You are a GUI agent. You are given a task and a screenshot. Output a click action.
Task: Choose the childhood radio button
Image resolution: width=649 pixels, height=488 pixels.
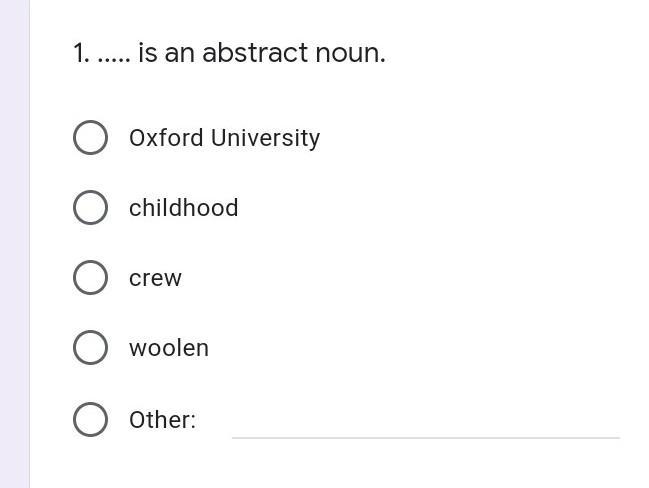[x=90, y=208]
